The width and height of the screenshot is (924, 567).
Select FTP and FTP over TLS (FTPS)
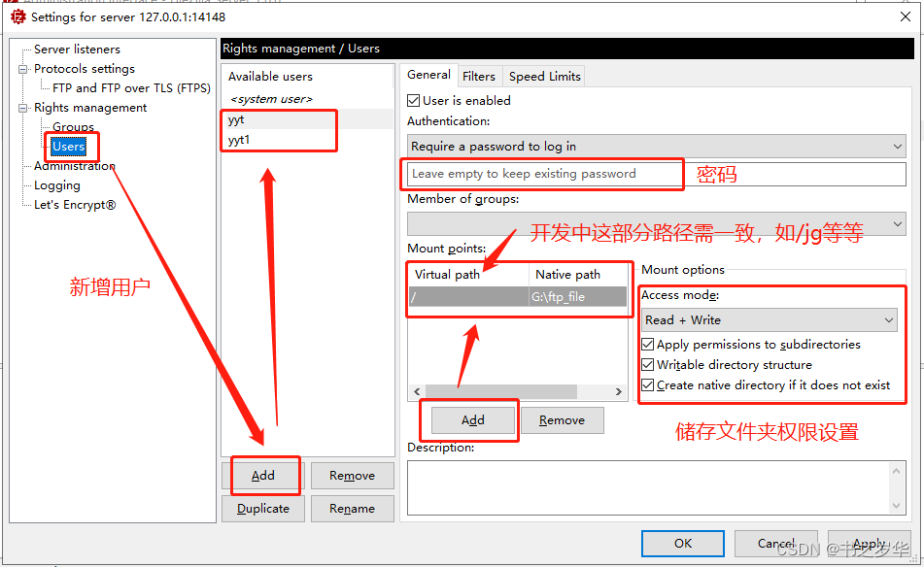point(131,88)
